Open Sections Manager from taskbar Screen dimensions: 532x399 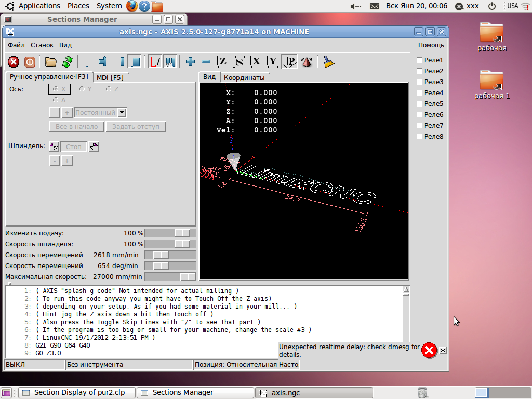pos(195,393)
